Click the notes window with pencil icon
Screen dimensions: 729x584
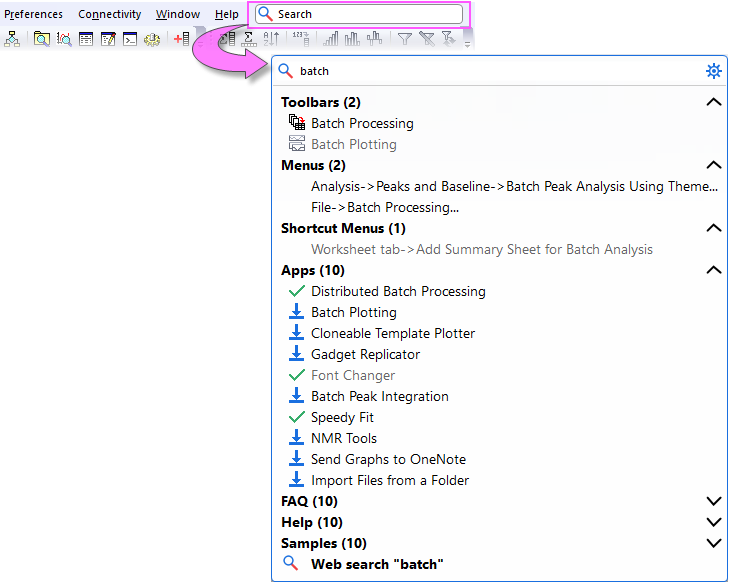click(108, 39)
